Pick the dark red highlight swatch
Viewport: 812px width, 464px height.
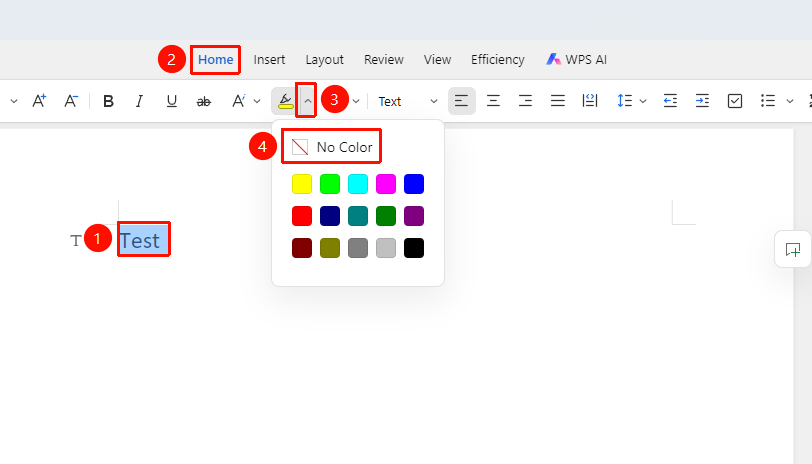point(302,248)
